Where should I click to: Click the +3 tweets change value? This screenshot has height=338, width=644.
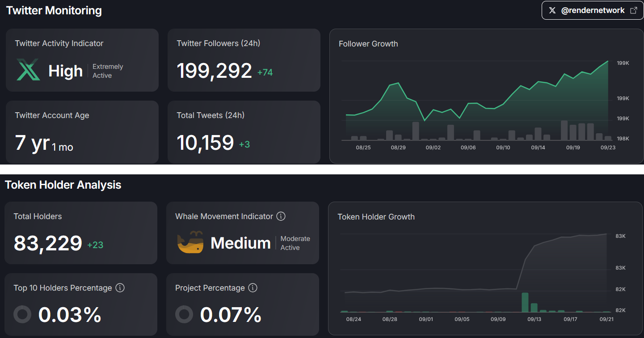(244, 144)
